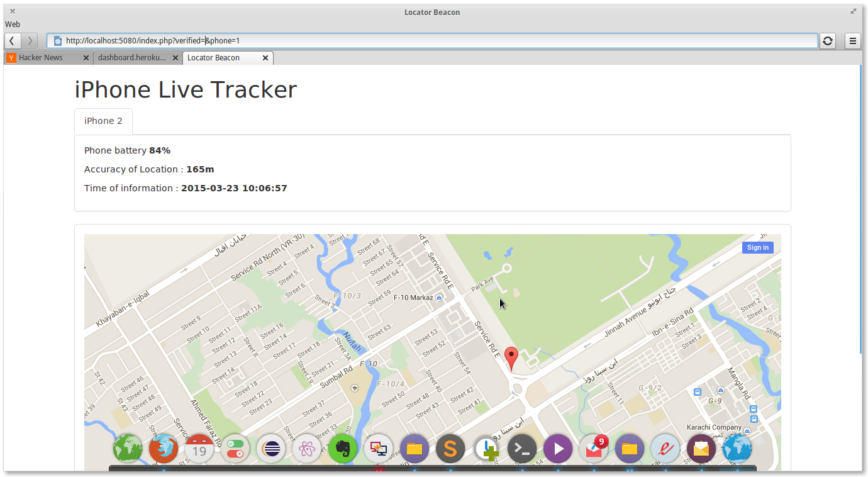This screenshot has width=868, height=477.
Task: Open the Terminal from the dock
Action: pyautogui.click(x=522, y=449)
